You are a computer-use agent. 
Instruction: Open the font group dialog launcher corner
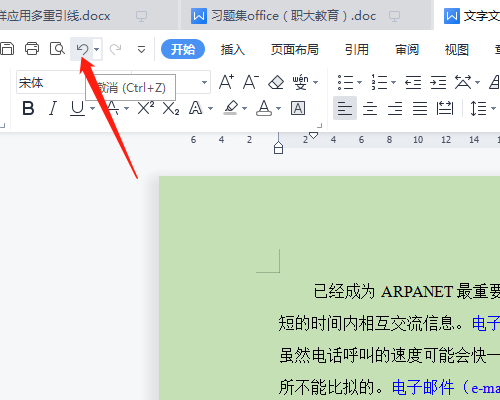tap(319, 126)
